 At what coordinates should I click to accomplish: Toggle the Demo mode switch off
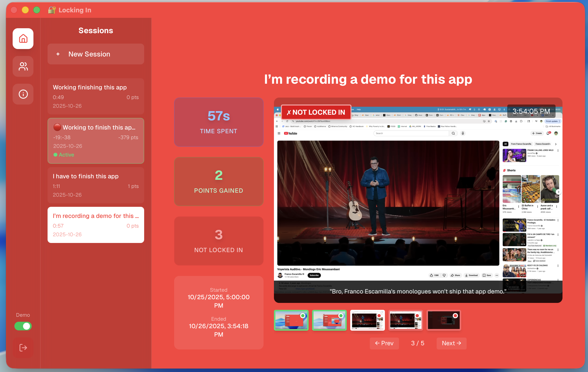[x=23, y=326]
